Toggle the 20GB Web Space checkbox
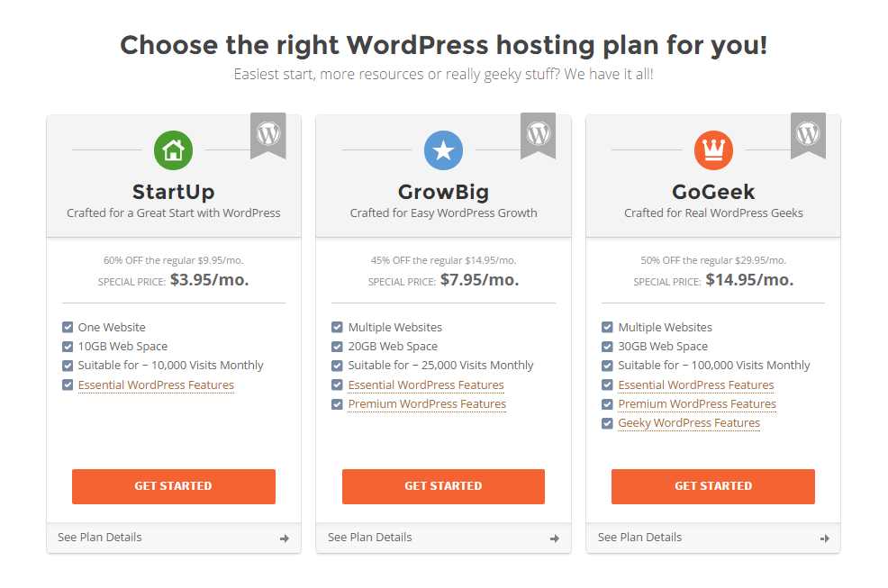The height and width of the screenshot is (588, 888). [337, 346]
